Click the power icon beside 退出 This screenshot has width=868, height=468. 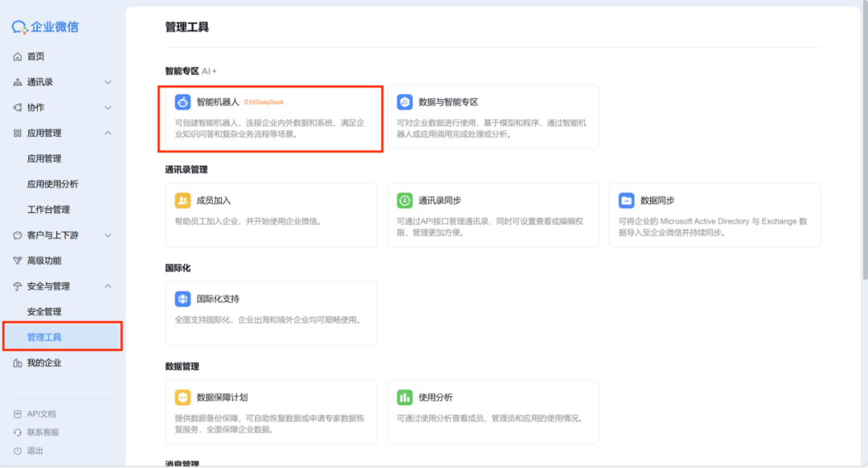tap(18, 451)
